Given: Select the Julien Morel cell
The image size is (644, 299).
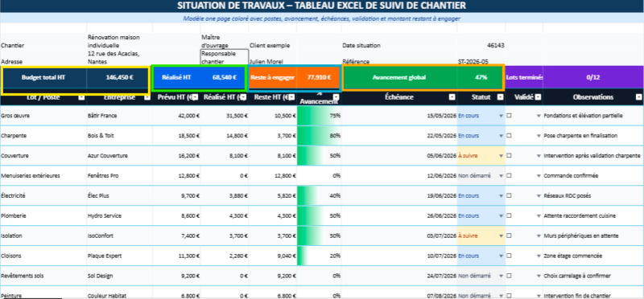Looking at the screenshot, I should [x=272, y=62].
